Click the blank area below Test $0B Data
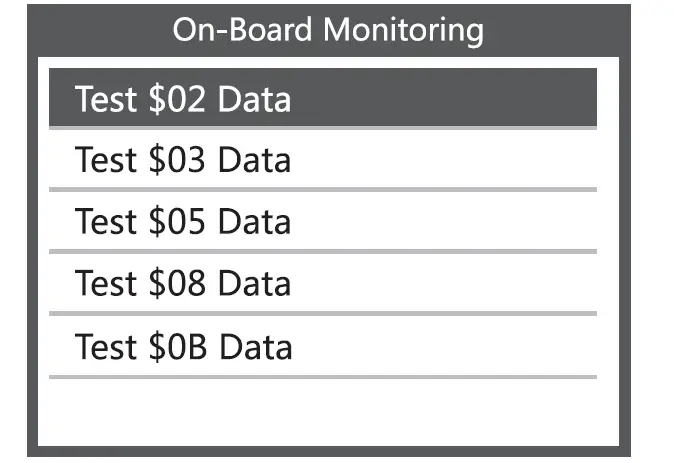The height and width of the screenshot is (463, 687). point(322,410)
